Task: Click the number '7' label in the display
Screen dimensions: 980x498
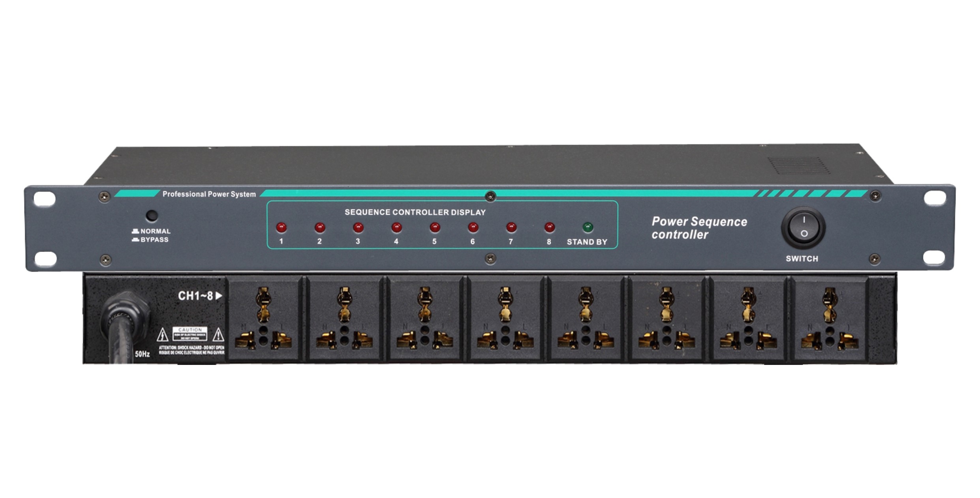Action: [x=511, y=241]
